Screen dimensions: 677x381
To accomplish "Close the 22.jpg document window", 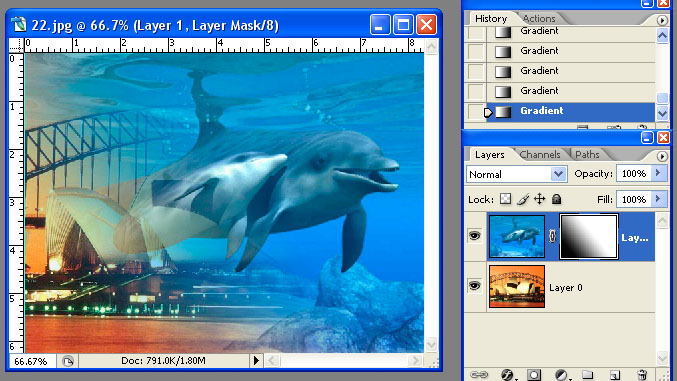I will tap(426, 25).
